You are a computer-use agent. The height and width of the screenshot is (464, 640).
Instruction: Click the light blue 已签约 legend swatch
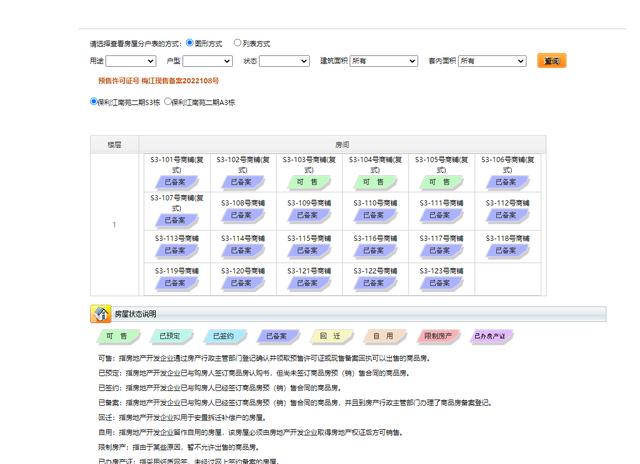click(225, 336)
